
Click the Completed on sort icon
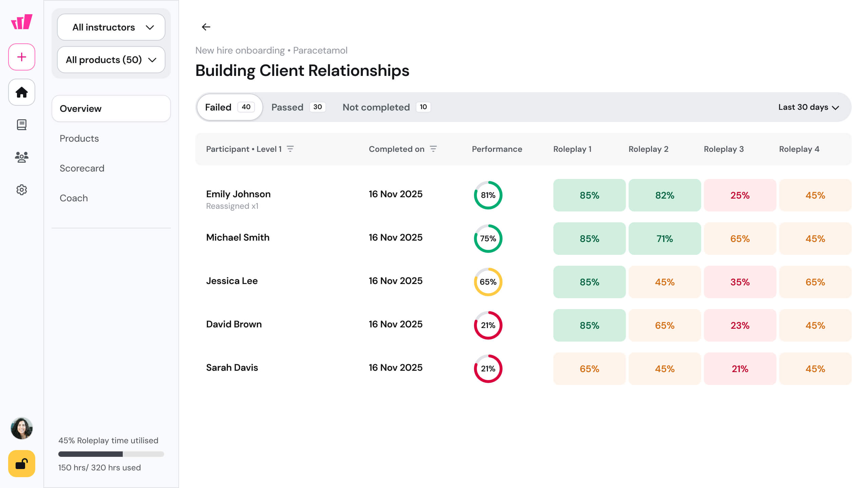point(433,149)
